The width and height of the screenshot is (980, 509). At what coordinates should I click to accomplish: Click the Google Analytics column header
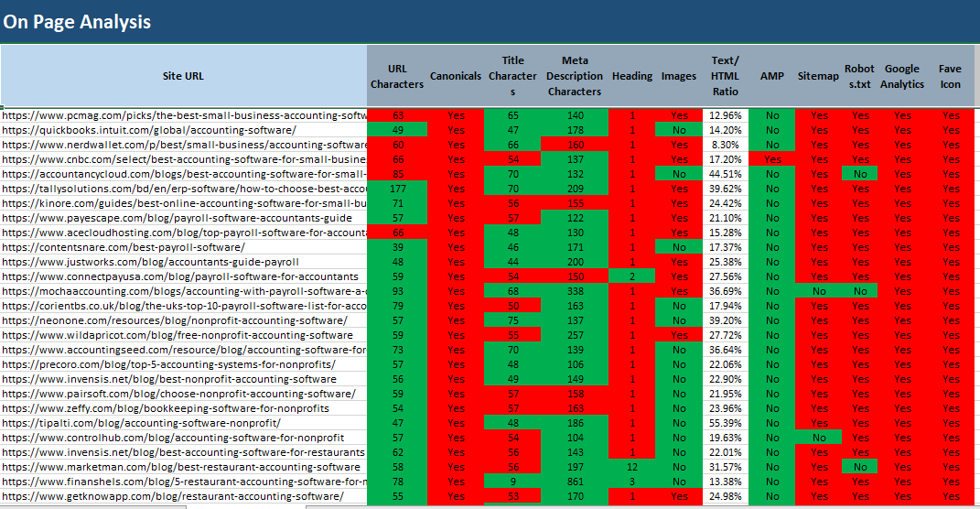[x=902, y=76]
